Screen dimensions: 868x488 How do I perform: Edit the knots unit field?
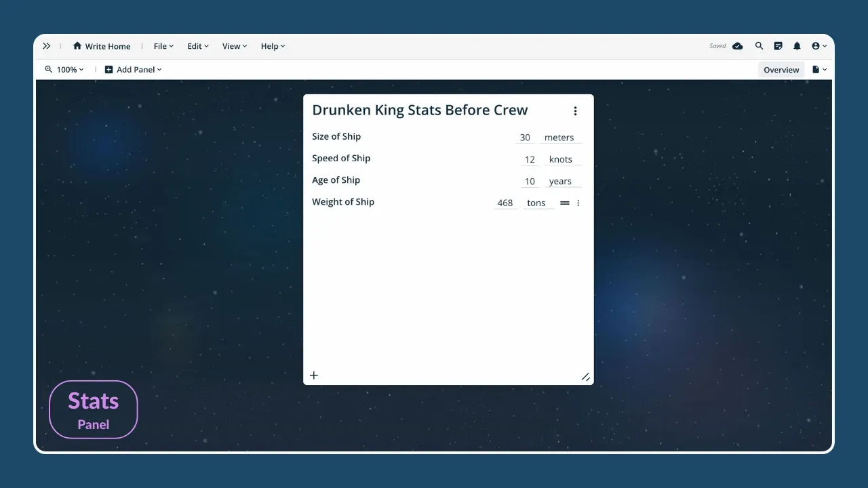[x=560, y=160]
